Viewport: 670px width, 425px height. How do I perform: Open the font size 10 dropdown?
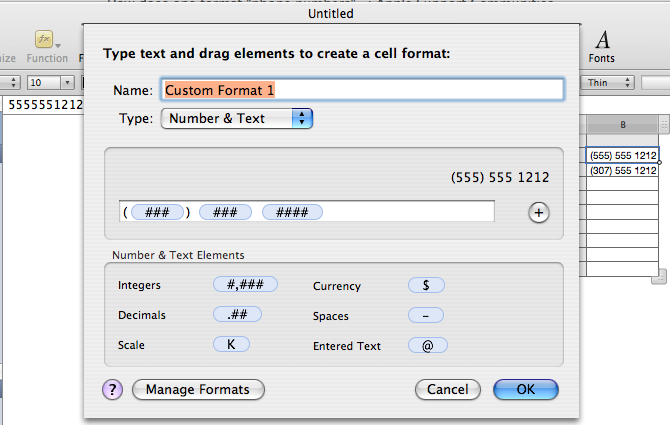pyautogui.click(x=50, y=83)
